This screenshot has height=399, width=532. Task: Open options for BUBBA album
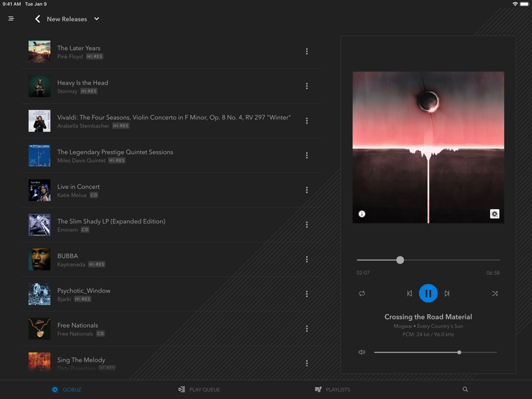(x=307, y=259)
